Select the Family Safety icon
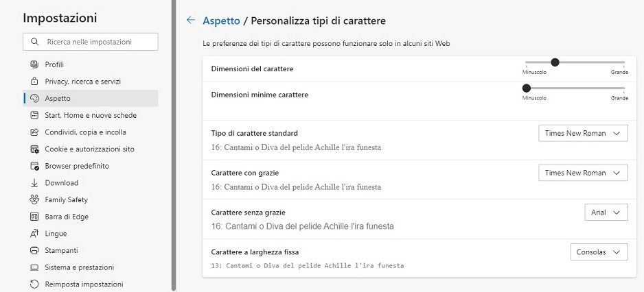The height and width of the screenshot is (292, 644). [34, 199]
